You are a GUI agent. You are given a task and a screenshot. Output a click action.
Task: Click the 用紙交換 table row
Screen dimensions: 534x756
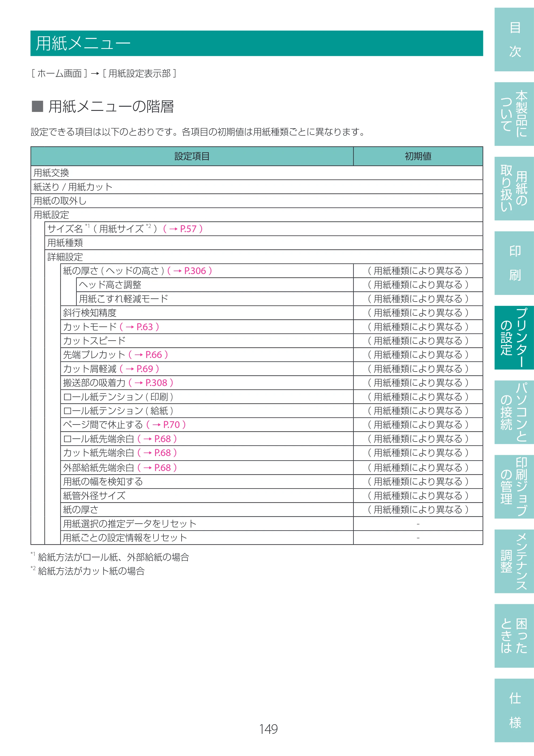pos(257,173)
